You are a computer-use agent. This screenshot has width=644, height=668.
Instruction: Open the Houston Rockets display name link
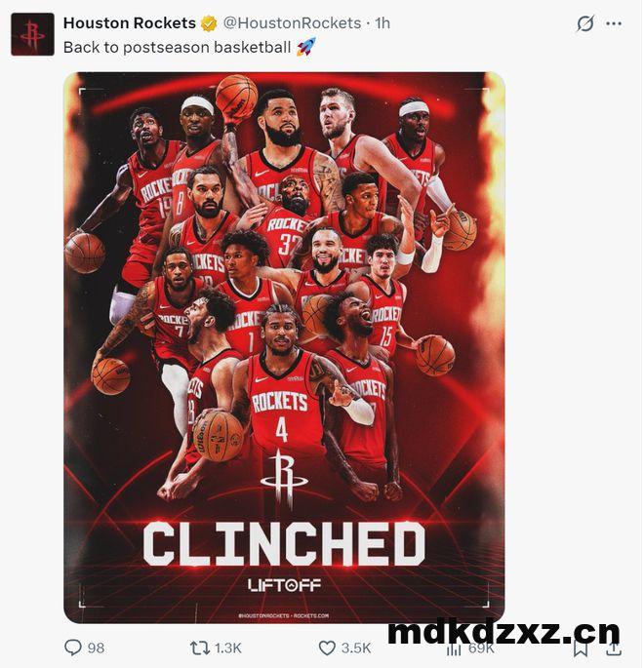[x=130, y=23]
